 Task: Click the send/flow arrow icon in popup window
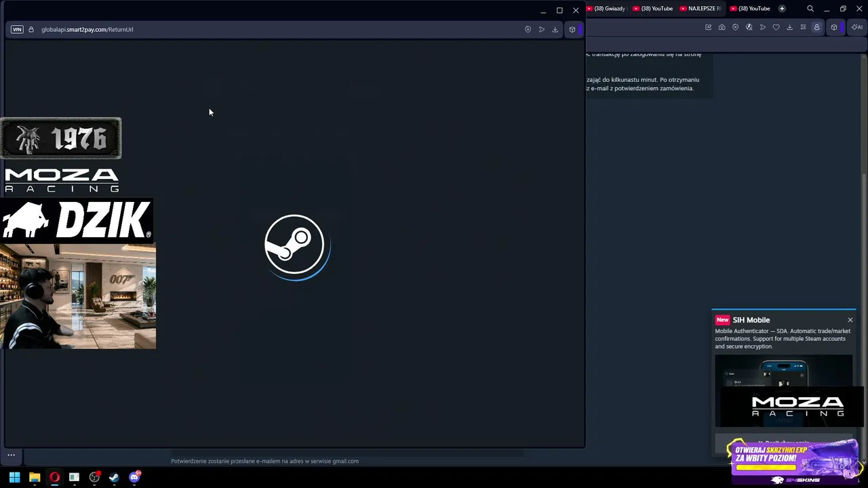point(541,30)
